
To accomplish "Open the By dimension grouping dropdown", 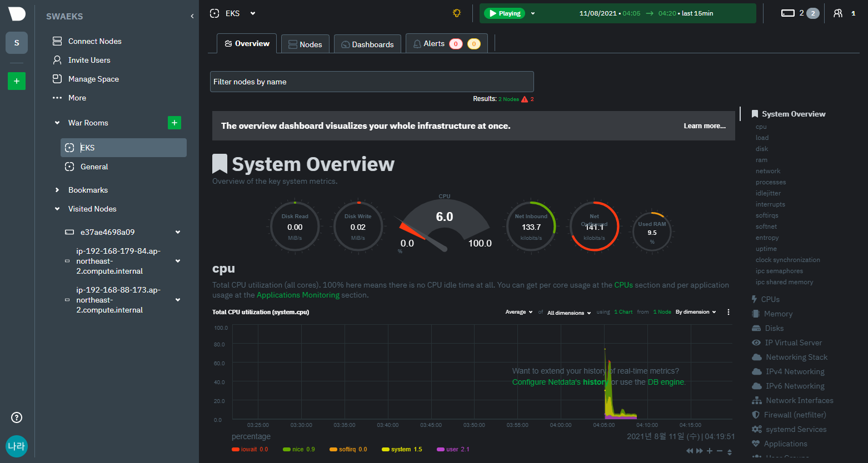I will tap(696, 312).
